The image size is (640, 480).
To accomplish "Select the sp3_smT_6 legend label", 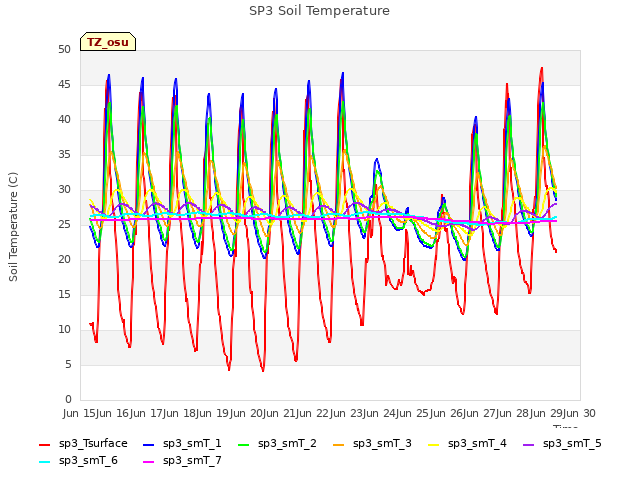I will tap(88, 460).
